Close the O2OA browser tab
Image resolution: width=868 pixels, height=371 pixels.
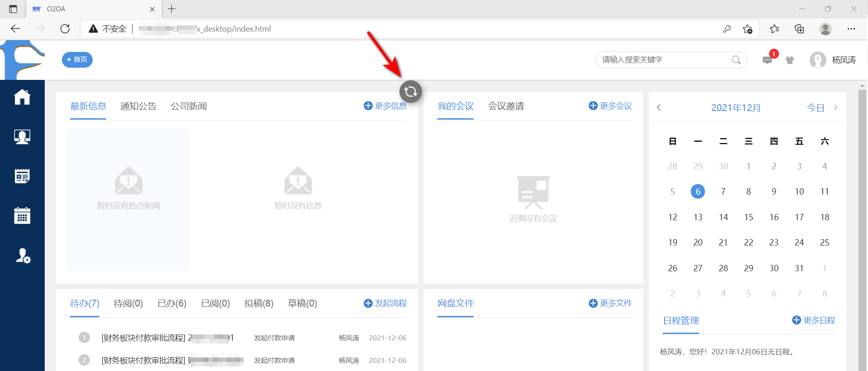[152, 9]
